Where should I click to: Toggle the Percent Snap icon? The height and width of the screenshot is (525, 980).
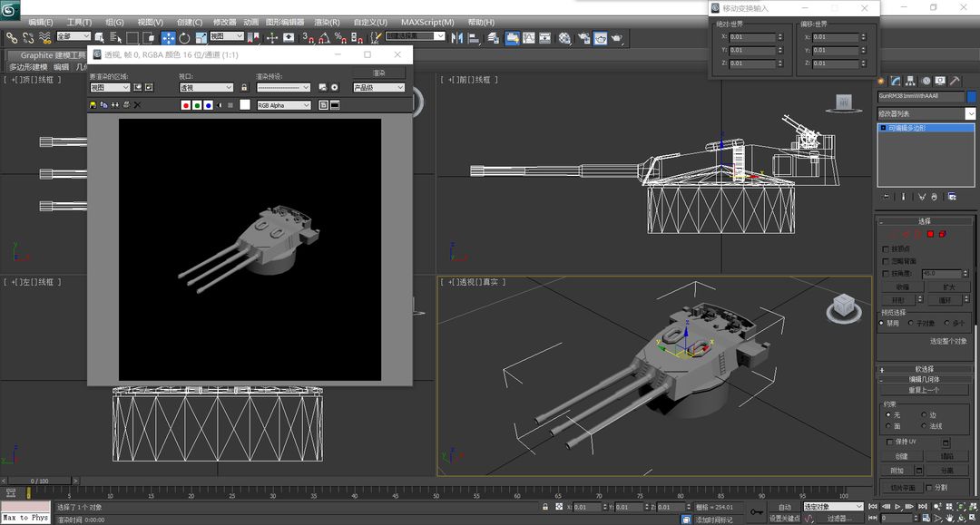[340, 38]
